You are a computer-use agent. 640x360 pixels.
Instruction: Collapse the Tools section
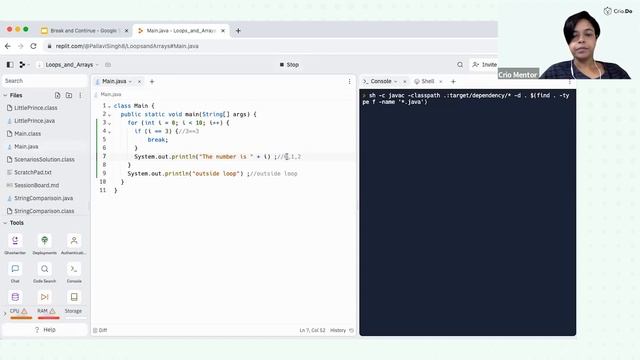[5, 223]
